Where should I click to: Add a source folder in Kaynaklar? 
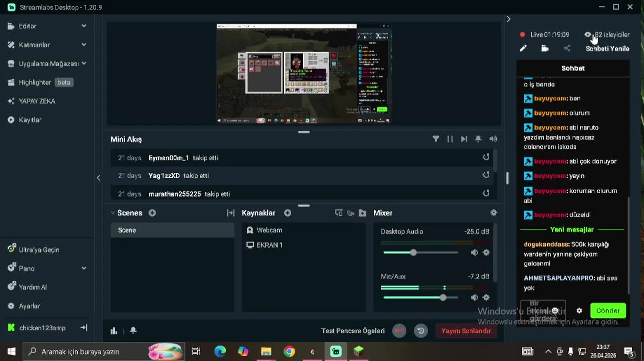(362, 213)
